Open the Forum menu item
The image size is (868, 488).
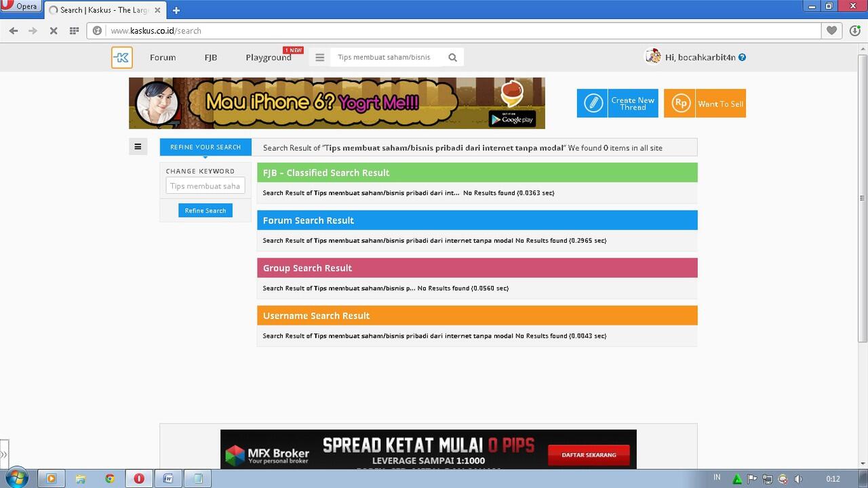(163, 58)
